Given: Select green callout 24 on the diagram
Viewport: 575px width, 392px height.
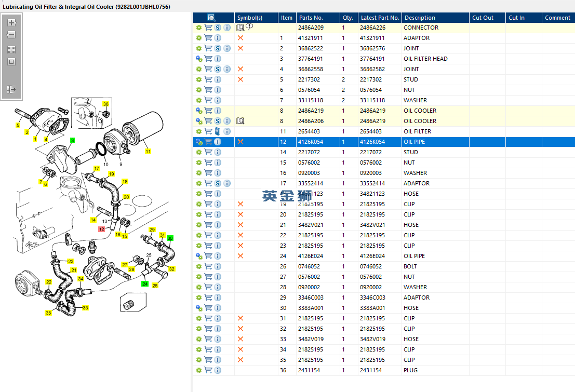Looking at the screenshot, I should pos(145,284).
